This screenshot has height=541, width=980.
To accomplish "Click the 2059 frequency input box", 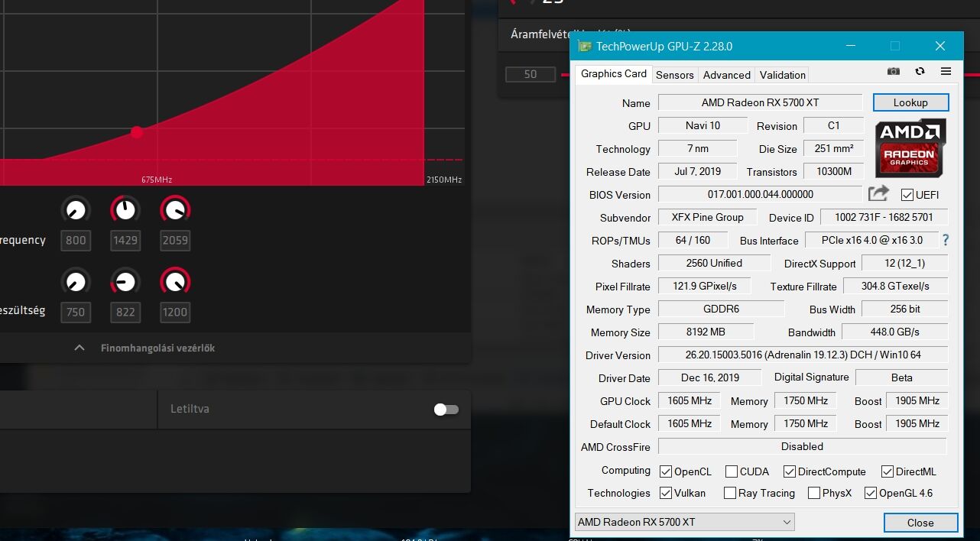I will pyautogui.click(x=175, y=240).
